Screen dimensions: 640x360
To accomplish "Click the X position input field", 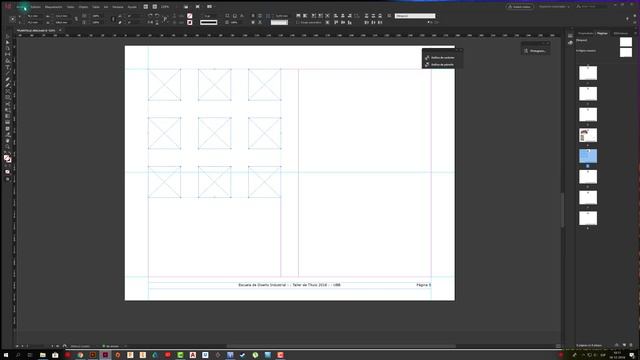I will [x=36, y=16].
